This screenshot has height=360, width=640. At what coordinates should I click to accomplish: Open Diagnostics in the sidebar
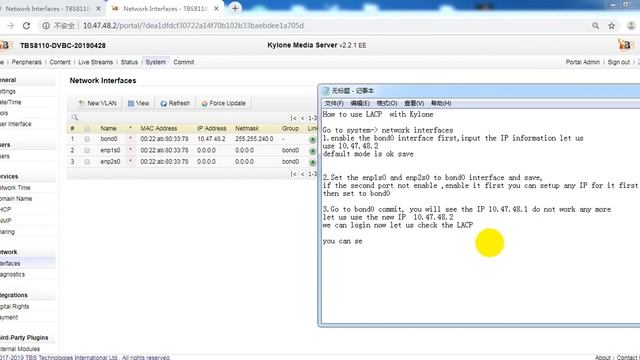coord(12,275)
